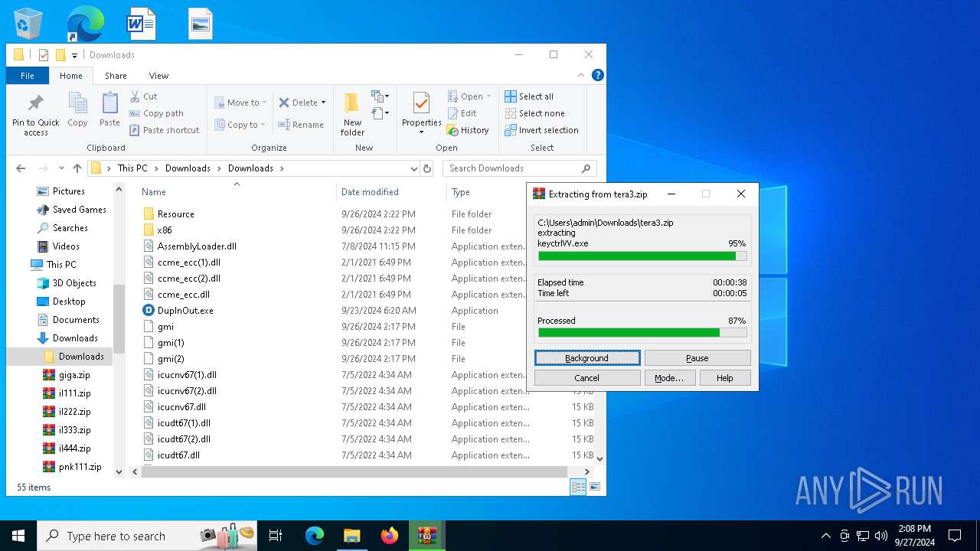Open Explorer Help icon
The height and width of the screenshot is (551, 980).
coord(598,75)
